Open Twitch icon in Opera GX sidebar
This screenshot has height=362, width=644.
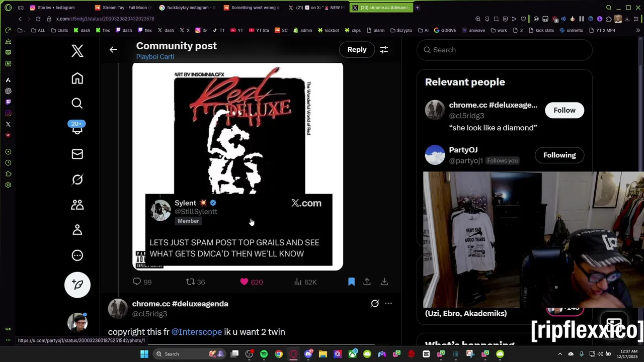pyautogui.click(x=8, y=102)
